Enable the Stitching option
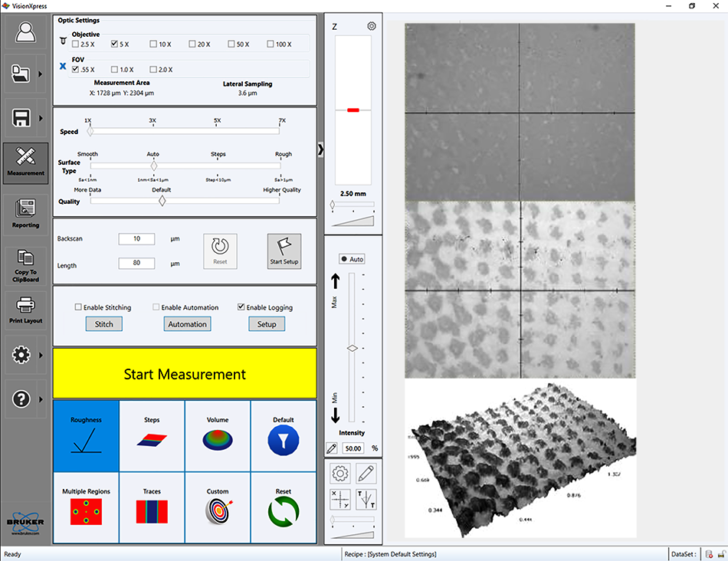This screenshot has width=728, height=561. [x=77, y=307]
